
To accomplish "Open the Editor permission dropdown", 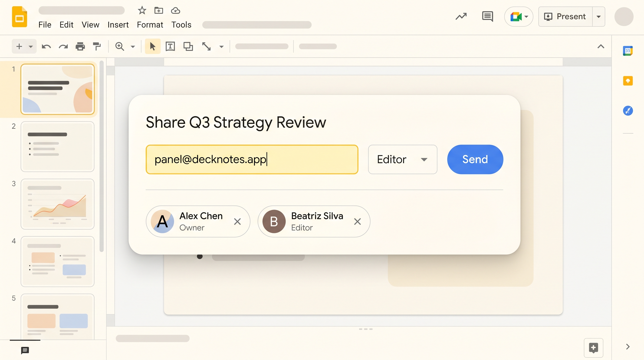I will (x=402, y=159).
